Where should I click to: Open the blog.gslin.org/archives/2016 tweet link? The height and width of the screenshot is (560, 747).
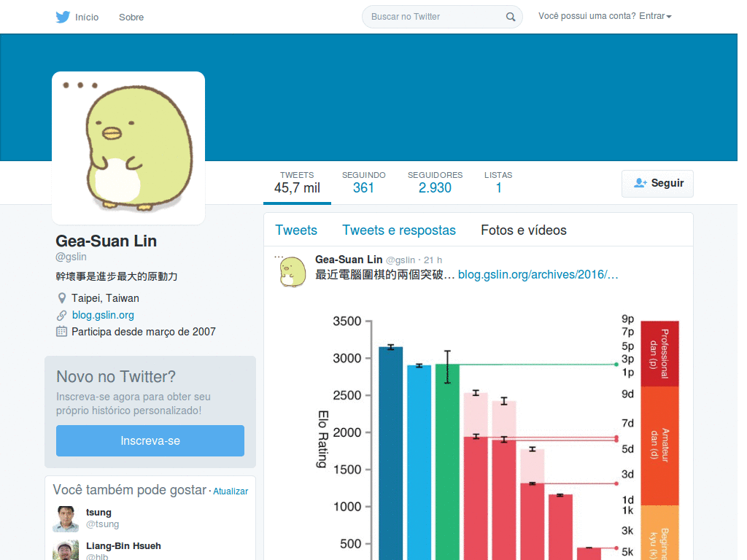(x=538, y=275)
